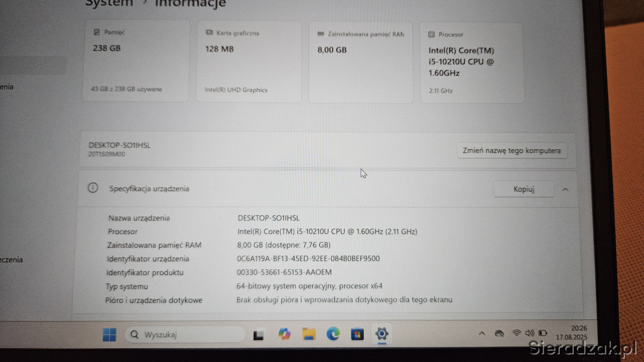
Task: Open File Explorer from the taskbar
Action: (309, 335)
